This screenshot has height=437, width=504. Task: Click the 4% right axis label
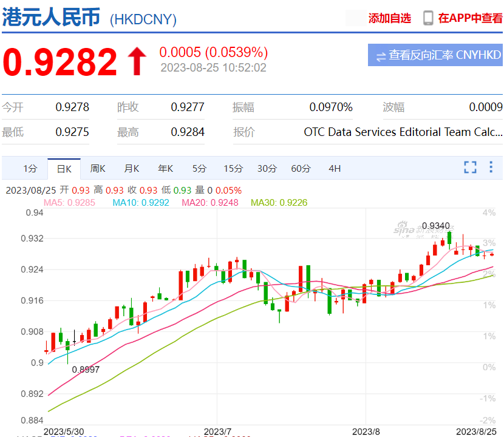(x=489, y=212)
